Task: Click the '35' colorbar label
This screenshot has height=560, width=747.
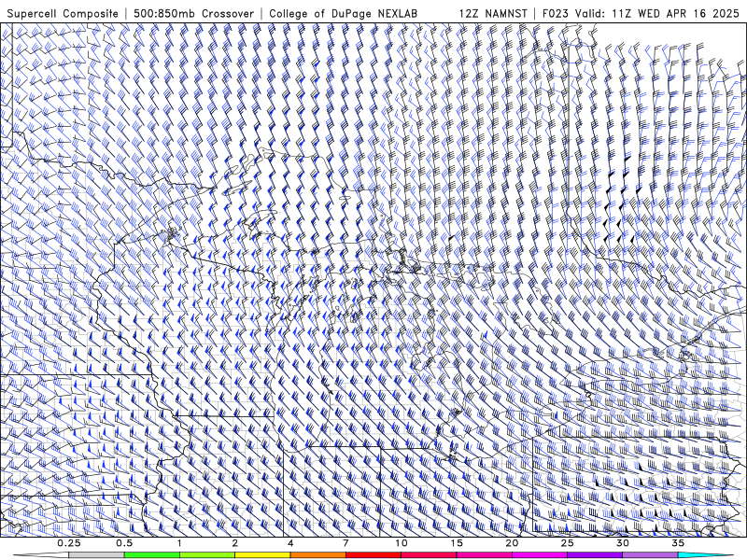Action: click(x=678, y=543)
